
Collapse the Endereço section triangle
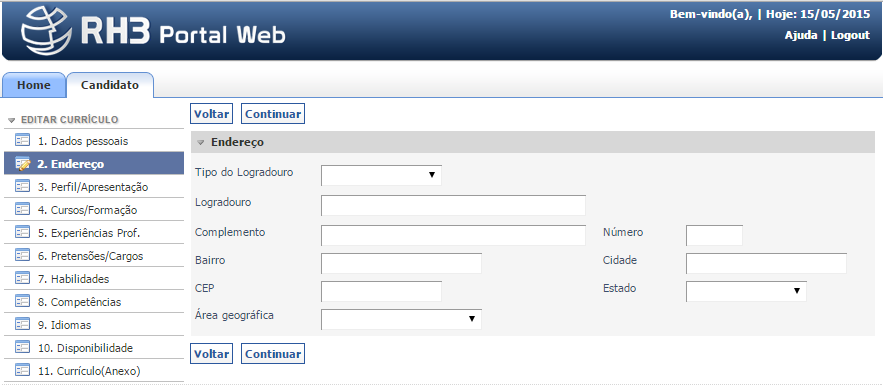point(200,143)
